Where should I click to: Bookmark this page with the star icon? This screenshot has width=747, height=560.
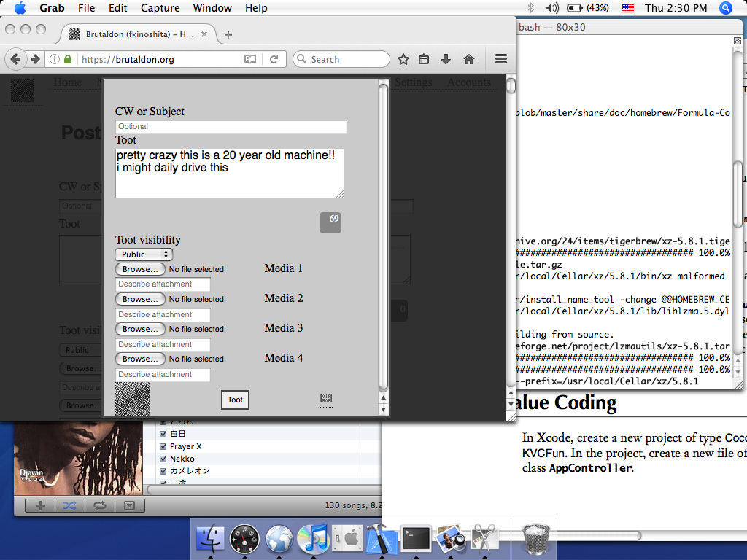point(403,60)
